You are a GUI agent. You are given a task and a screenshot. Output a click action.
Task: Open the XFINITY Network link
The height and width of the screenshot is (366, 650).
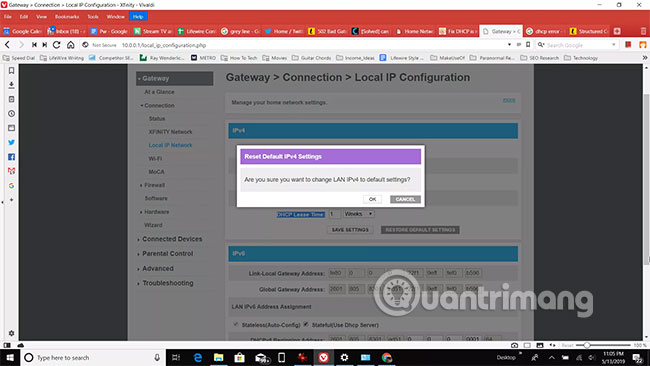[x=170, y=132]
